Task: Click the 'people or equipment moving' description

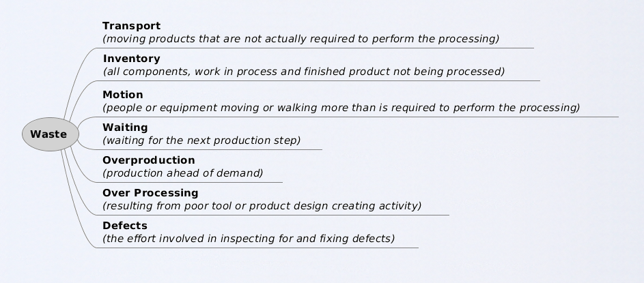Action: tap(341, 108)
